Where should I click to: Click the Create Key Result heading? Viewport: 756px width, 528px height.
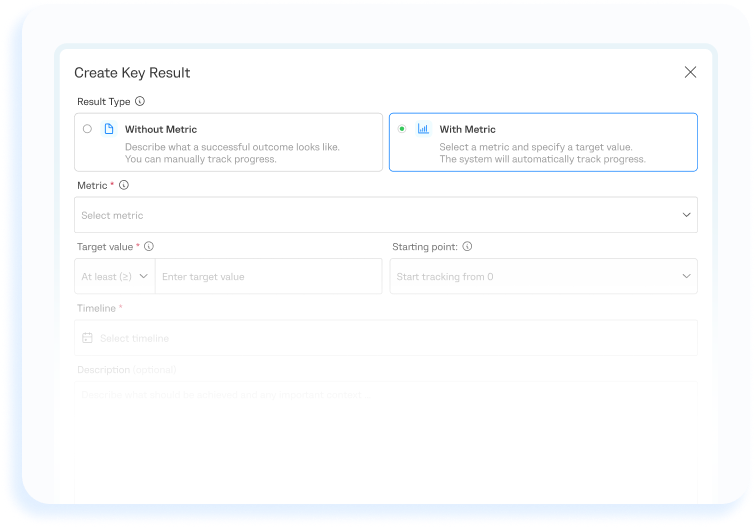coord(132,73)
